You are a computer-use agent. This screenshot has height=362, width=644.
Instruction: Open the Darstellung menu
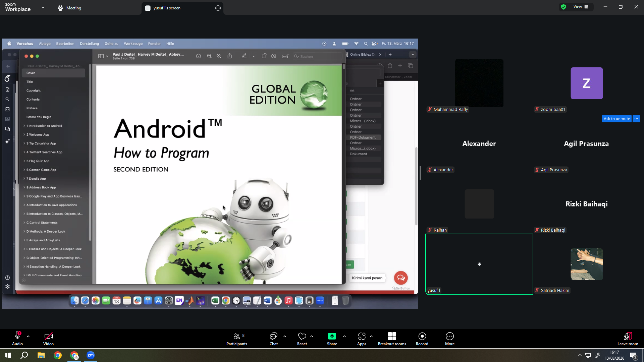(x=89, y=44)
